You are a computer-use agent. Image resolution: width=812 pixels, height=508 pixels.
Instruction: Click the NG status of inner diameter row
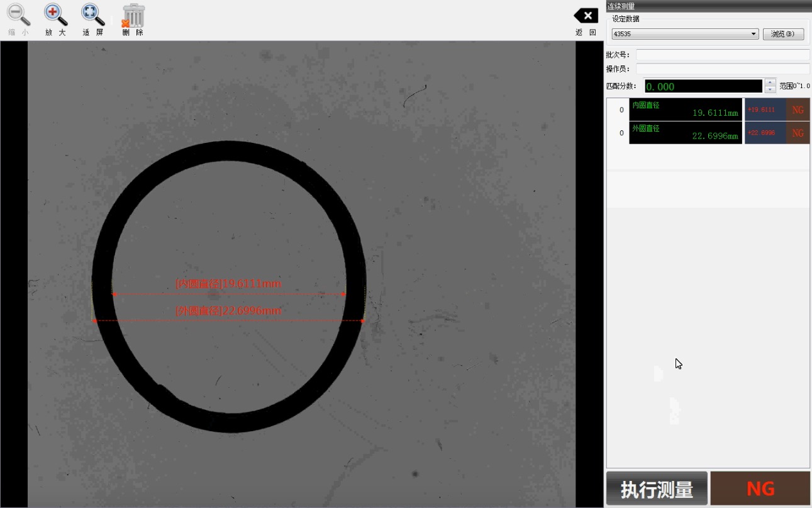click(798, 110)
